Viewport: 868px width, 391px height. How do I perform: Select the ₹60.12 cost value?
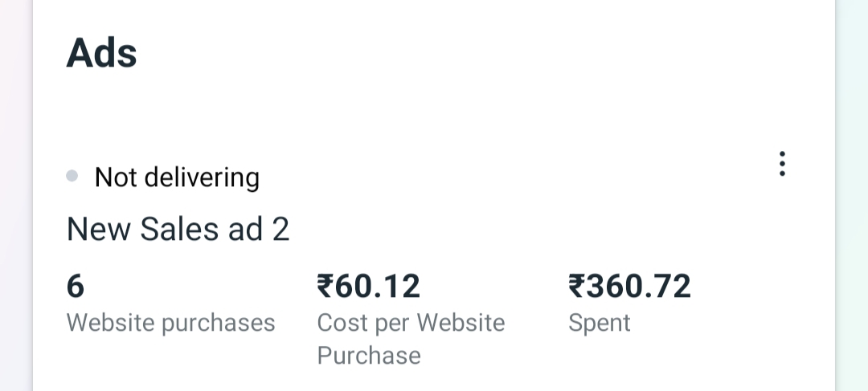pos(369,286)
